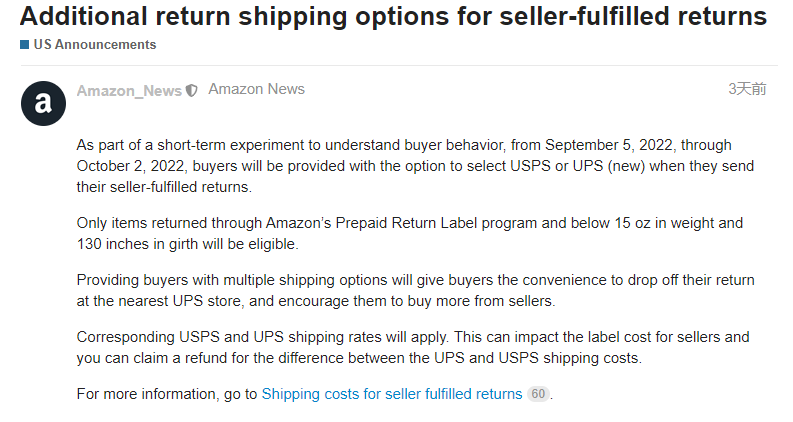Click the '130 inches in girth' text
The height and width of the screenshot is (422, 793).
tap(137, 244)
